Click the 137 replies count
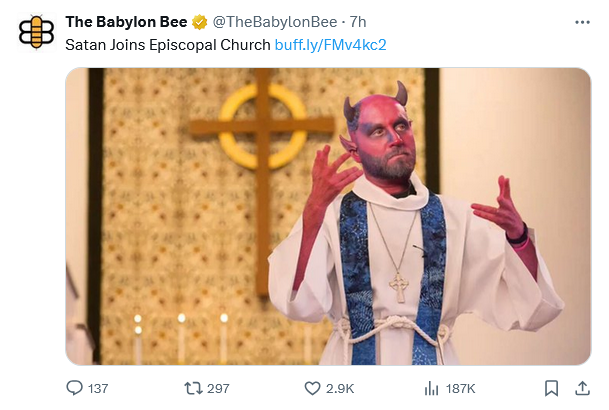This screenshot has height=410, width=609. pos(98,388)
